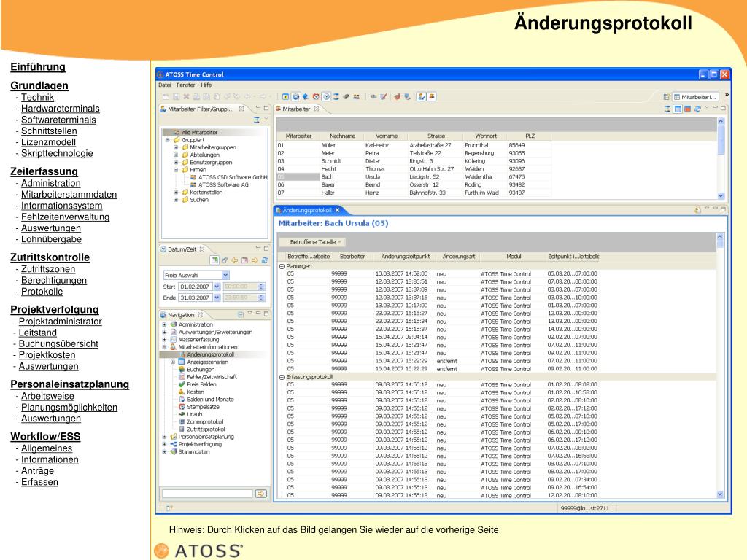747x560 pixels.
Task: Click the Salden und Monate icon
Action: click(x=182, y=399)
